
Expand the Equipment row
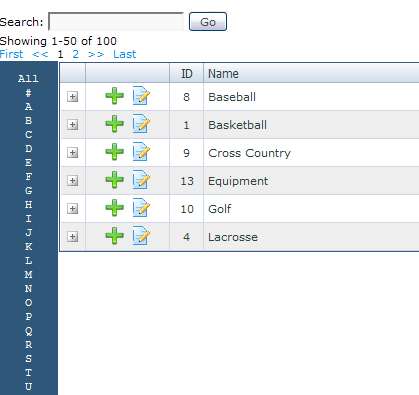tap(72, 181)
